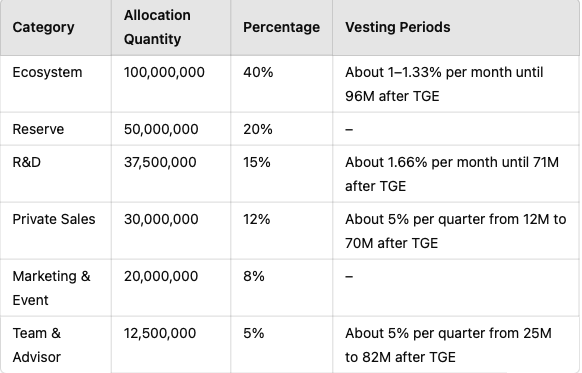This screenshot has height=373, width=582.
Task: Click the Percentage column header
Action: [281, 27]
